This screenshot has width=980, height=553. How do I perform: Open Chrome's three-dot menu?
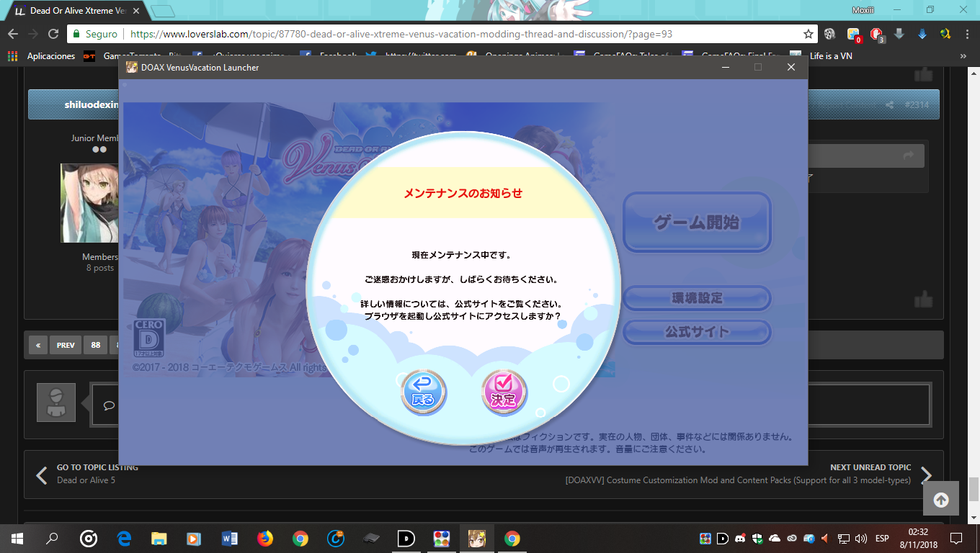tap(967, 34)
